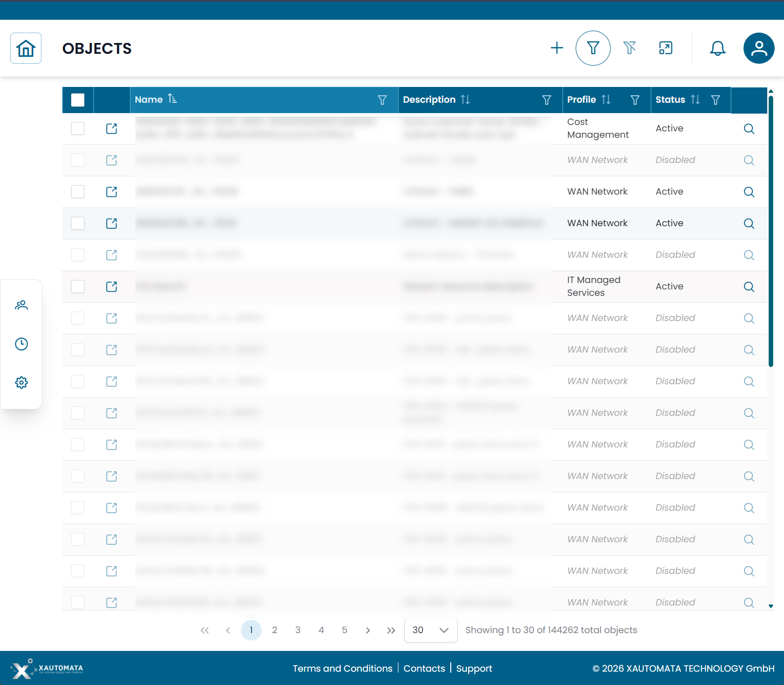View details of Cost Management row
784x685 pixels.
(749, 128)
